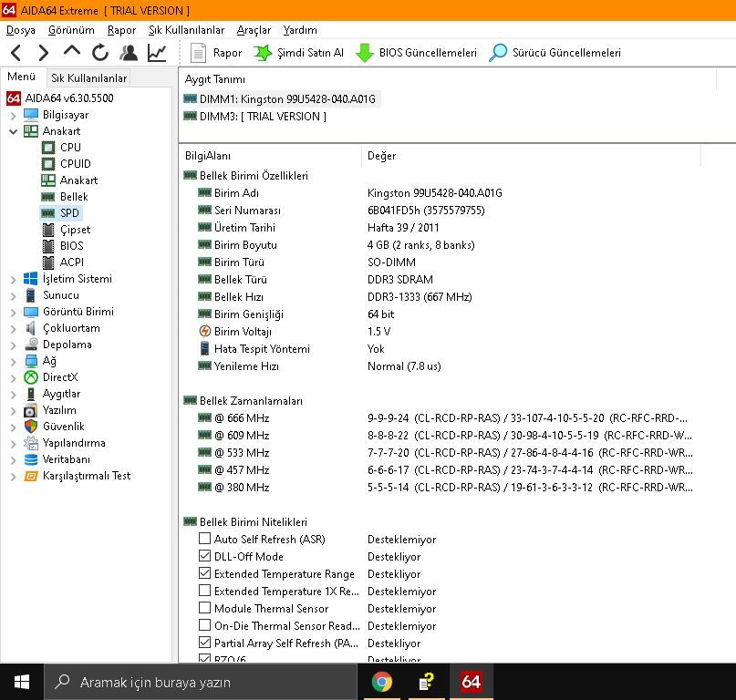
Task: Switch to Sık Kullanılanlar tab
Action: tap(88, 77)
